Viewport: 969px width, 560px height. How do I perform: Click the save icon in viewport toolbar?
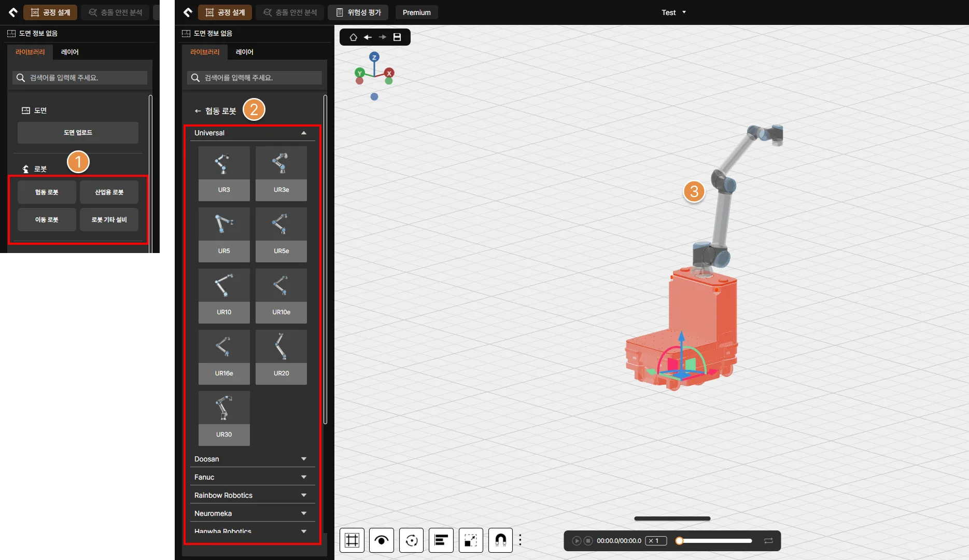(397, 37)
